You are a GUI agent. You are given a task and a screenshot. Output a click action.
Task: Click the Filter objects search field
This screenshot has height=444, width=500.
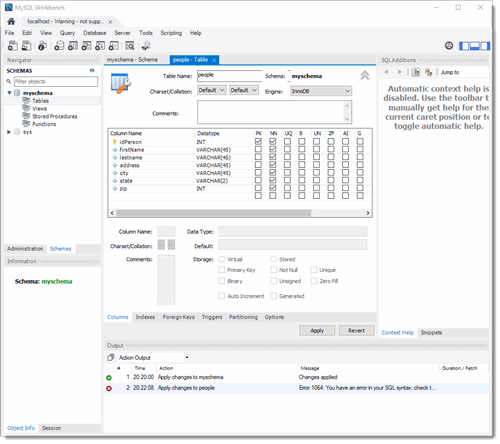coord(56,82)
